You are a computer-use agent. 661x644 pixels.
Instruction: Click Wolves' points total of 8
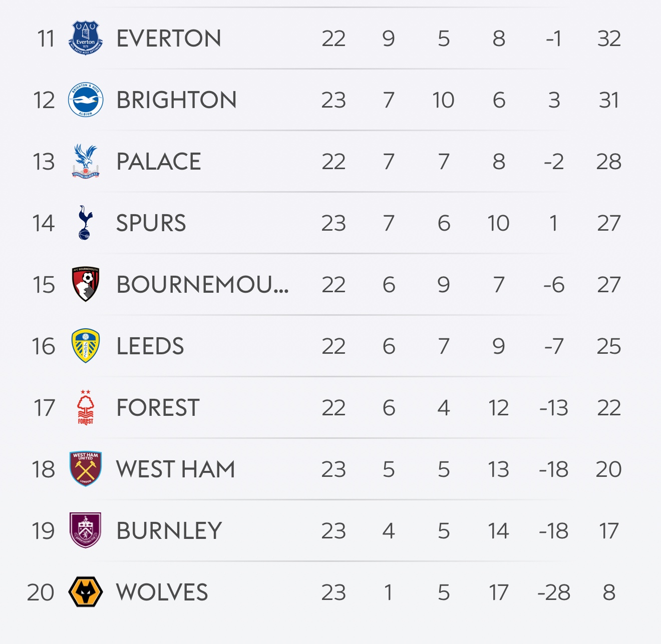(609, 592)
